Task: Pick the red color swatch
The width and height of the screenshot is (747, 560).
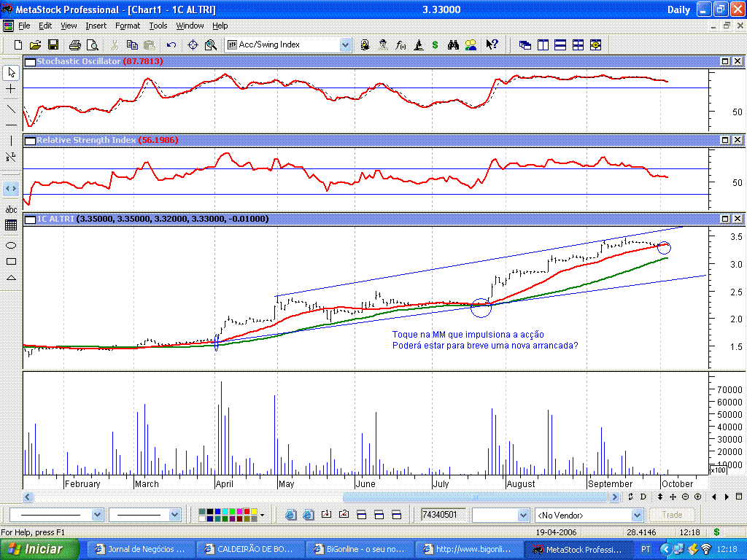Action: (247, 511)
